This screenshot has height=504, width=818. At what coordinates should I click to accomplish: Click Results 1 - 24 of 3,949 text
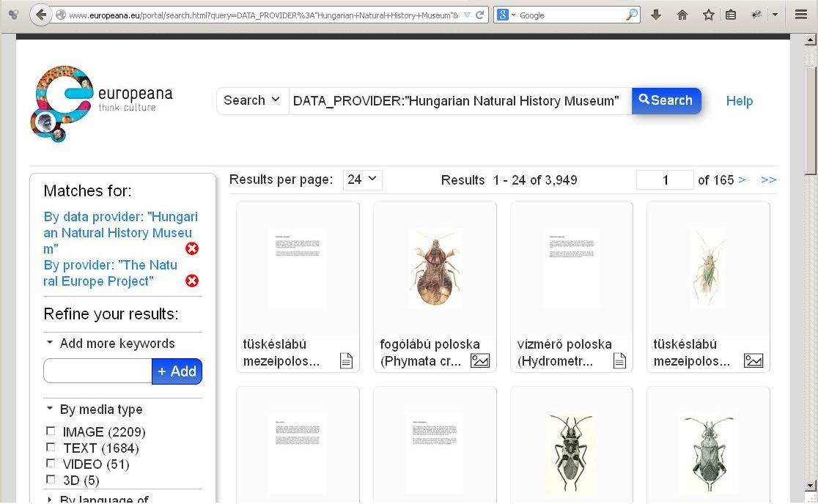pos(509,180)
